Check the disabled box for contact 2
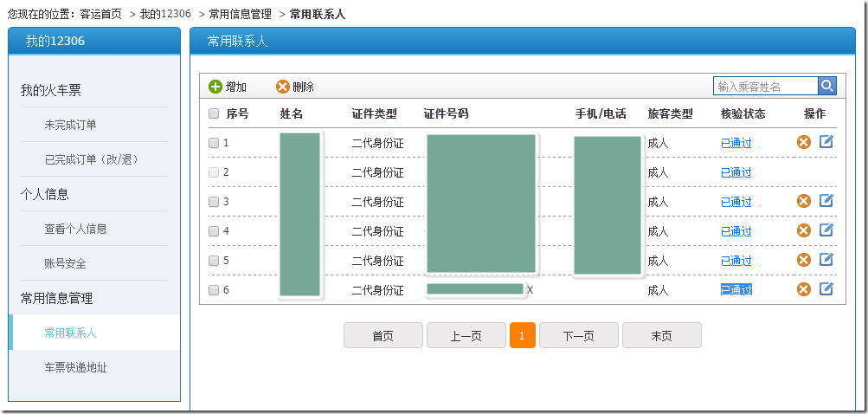Viewport: 868px width, 414px height. [x=214, y=172]
